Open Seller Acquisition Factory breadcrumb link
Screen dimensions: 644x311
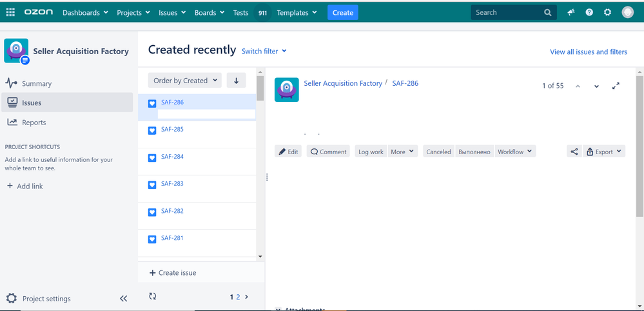(343, 83)
